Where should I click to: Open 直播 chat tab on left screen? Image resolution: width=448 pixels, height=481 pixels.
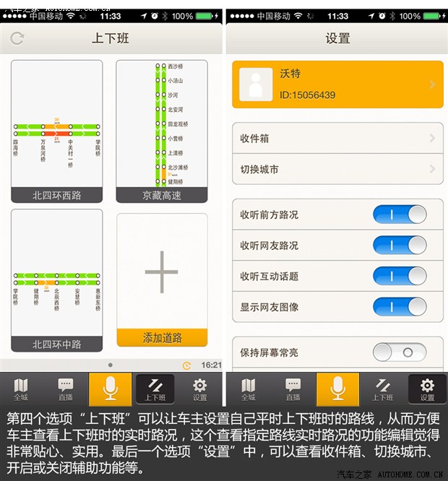point(66,389)
